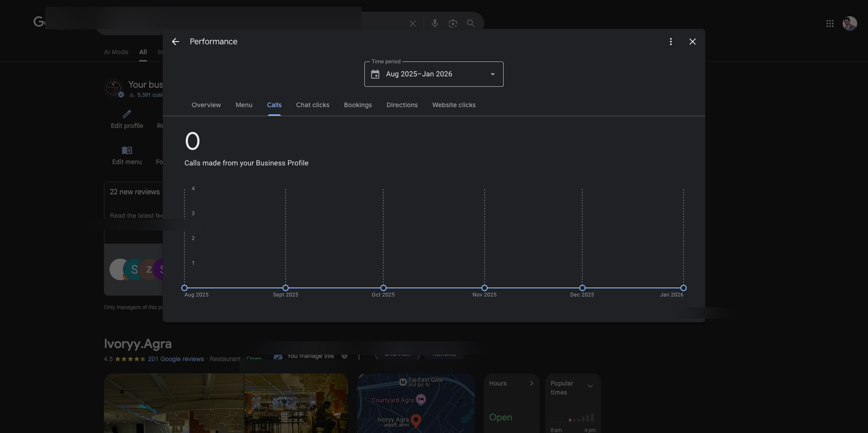This screenshot has height=433, width=868.
Task: Switch to AI Mode results
Action: click(116, 52)
